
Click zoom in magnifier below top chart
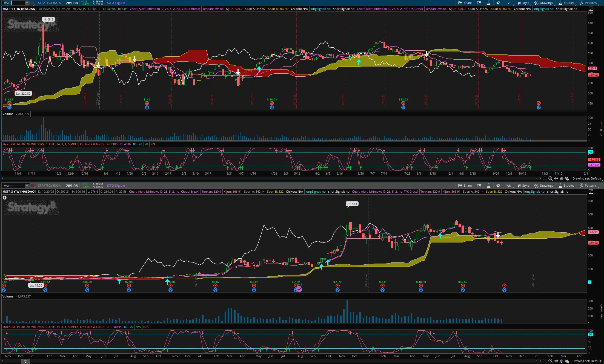pyautogui.click(x=550, y=178)
